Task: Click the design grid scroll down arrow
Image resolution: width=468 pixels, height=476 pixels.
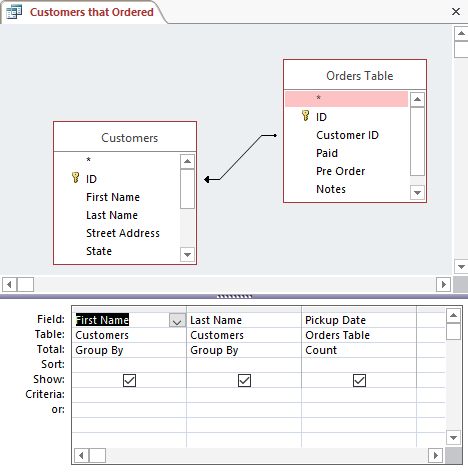Action: click(453, 438)
